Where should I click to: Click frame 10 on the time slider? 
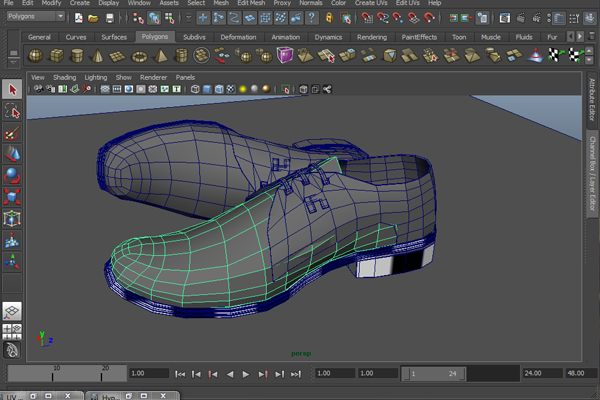(x=52, y=373)
